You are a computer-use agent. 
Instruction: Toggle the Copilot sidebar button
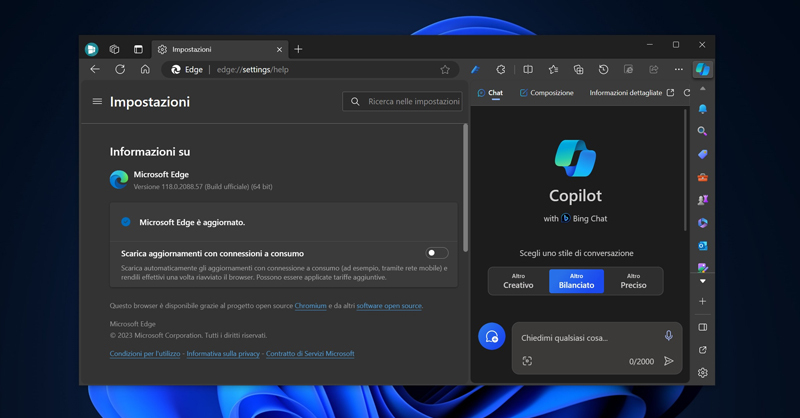(703, 69)
